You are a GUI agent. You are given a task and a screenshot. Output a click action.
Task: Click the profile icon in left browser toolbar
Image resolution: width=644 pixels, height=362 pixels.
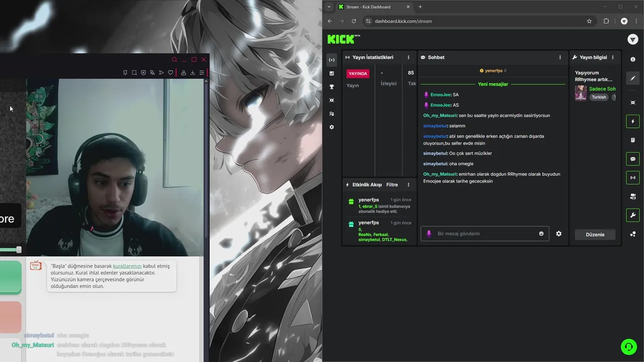click(x=184, y=72)
